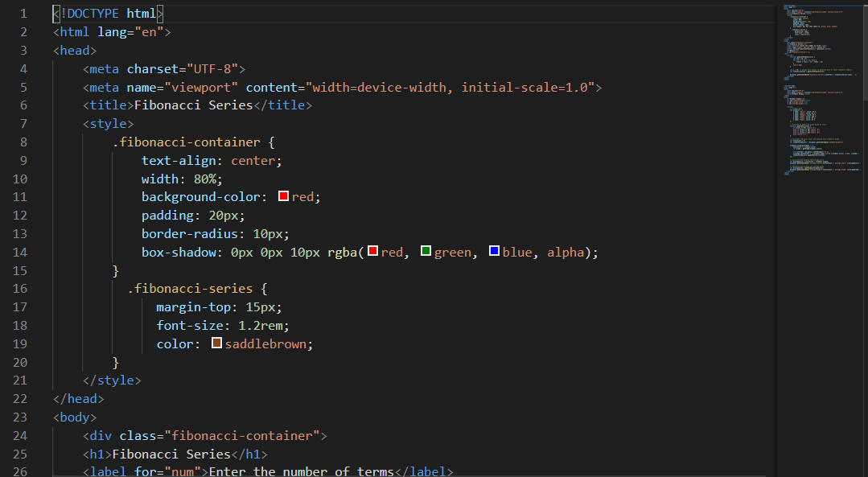Click the blue color swatch on line 14
This screenshot has height=477, width=868.
tap(495, 251)
